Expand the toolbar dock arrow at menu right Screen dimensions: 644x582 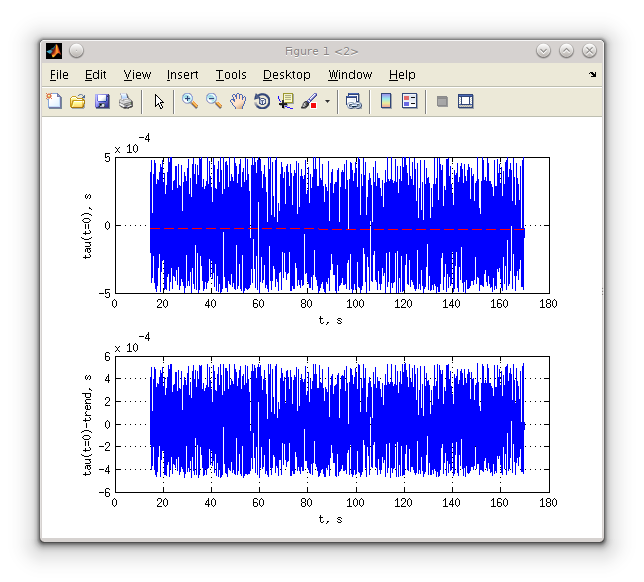(592, 75)
